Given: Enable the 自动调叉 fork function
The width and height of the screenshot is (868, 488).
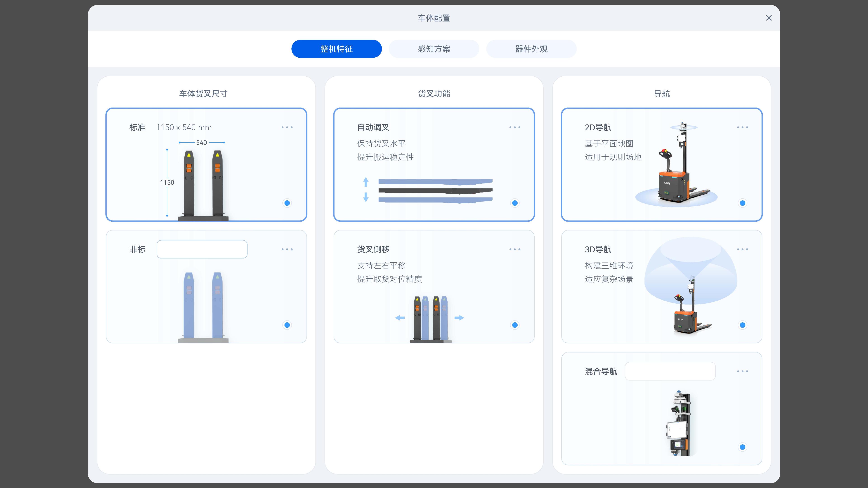Looking at the screenshot, I should click(514, 203).
